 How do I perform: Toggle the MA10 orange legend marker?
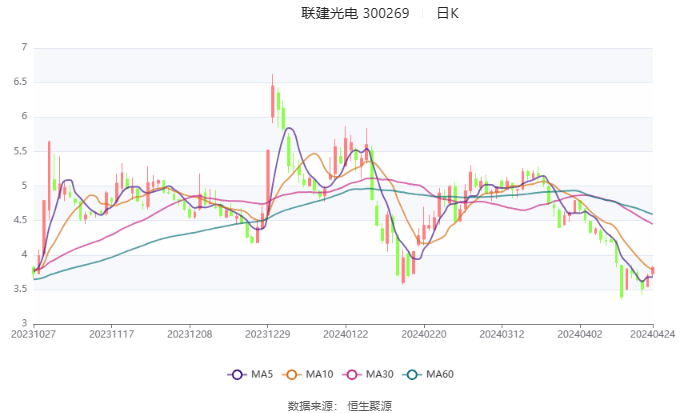pos(296,374)
